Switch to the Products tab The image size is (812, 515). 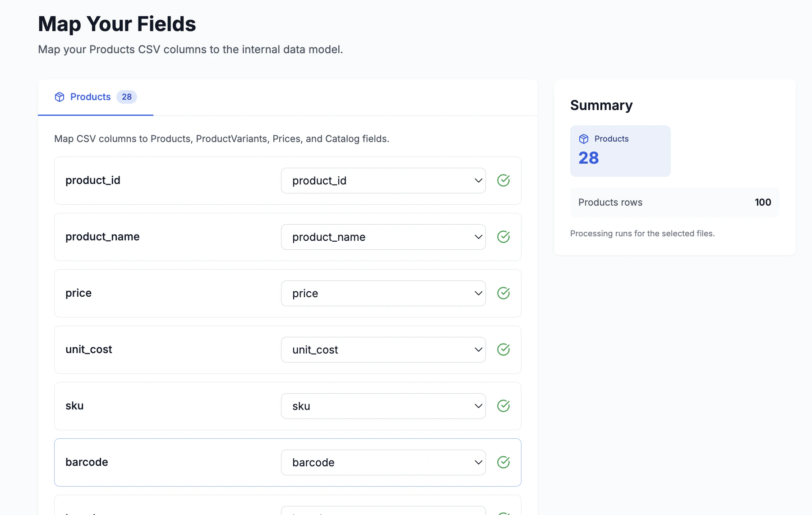tap(90, 97)
